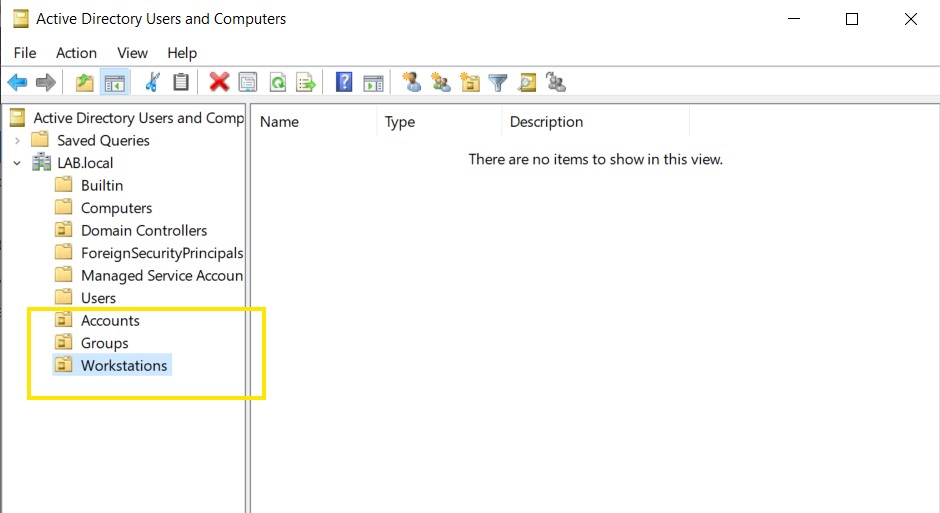The height and width of the screenshot is (513, 940).
Task: Select the ForeignSecurityPrincipals container
Action: [162, 253]
